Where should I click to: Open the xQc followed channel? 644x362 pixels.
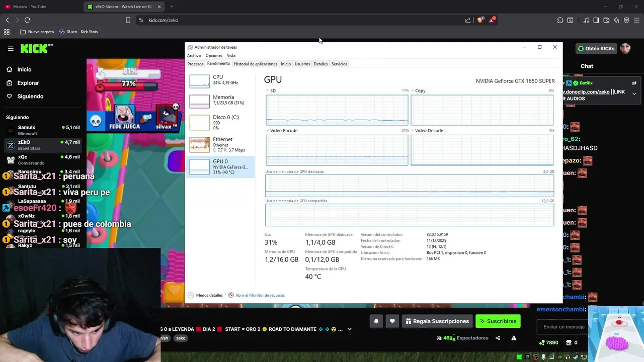pos(43,160)
